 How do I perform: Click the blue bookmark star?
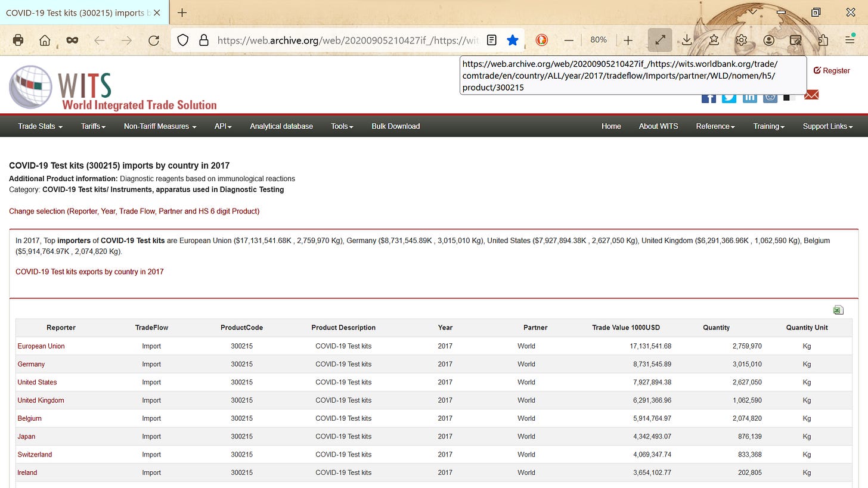point(513,40)
